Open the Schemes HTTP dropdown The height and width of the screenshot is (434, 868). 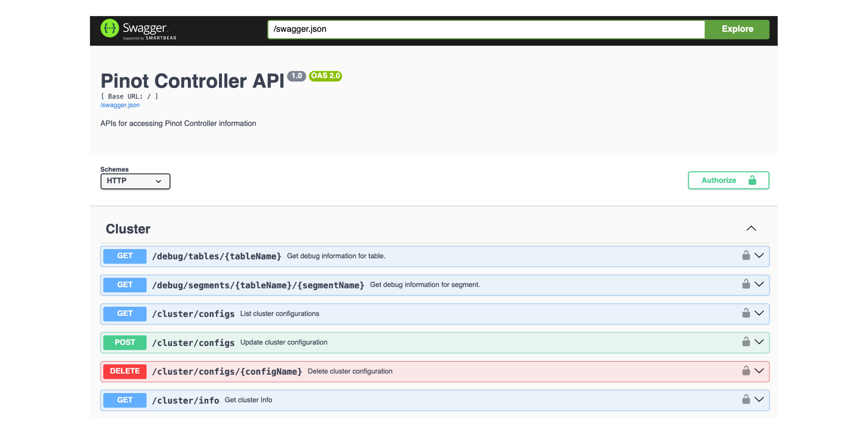(x=135, y=181)
